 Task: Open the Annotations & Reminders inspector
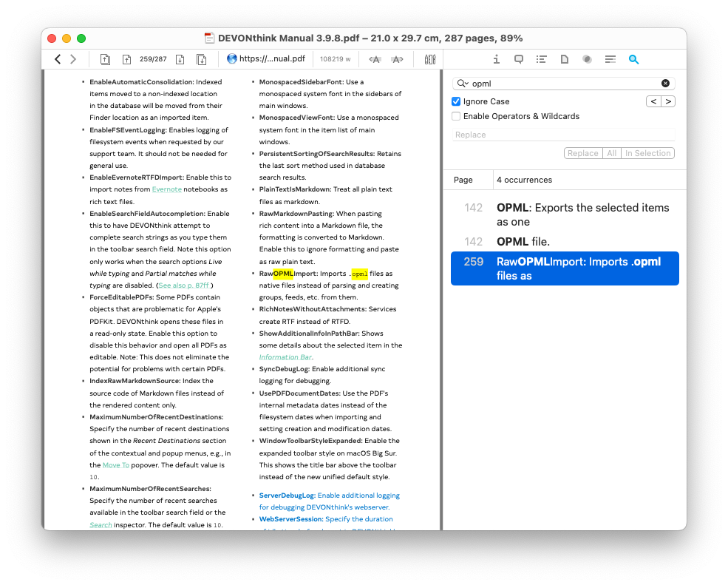(519, 59)
